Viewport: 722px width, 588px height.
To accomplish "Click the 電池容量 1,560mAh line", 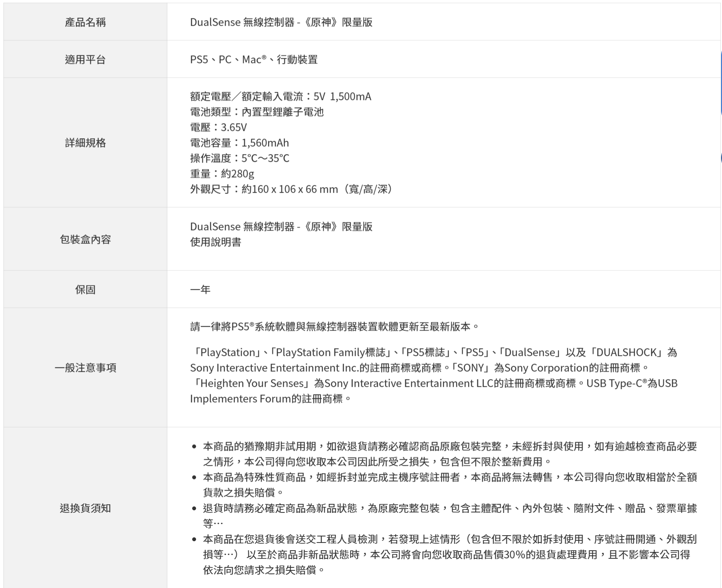I will [239, 143].
